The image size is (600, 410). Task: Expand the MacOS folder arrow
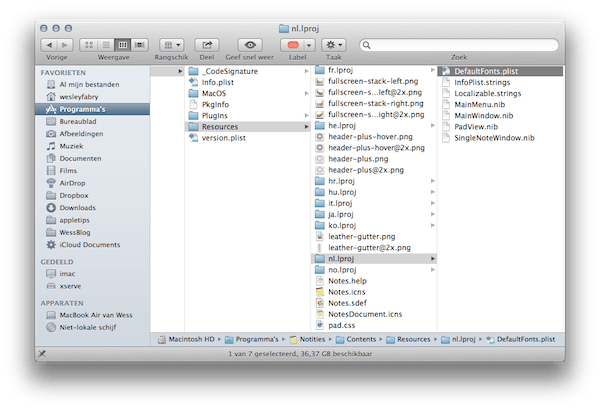tap(307, 93)
